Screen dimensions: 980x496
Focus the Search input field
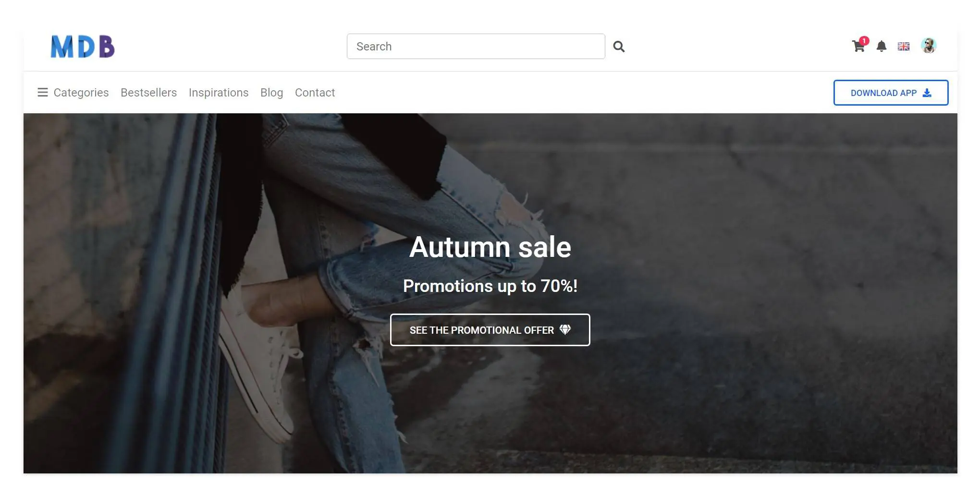tap(476, 47)
